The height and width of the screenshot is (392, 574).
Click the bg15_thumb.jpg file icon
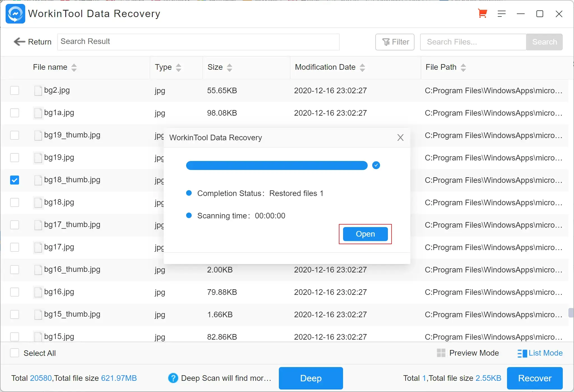click(x=38, y=315)
